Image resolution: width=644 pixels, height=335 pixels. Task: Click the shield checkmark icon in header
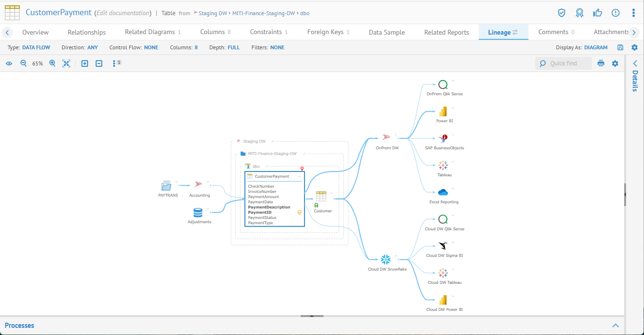tap(562, 13)
